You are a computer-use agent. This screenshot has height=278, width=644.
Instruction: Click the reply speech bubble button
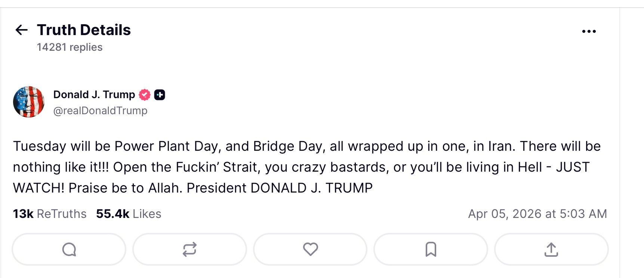[69, 249]
